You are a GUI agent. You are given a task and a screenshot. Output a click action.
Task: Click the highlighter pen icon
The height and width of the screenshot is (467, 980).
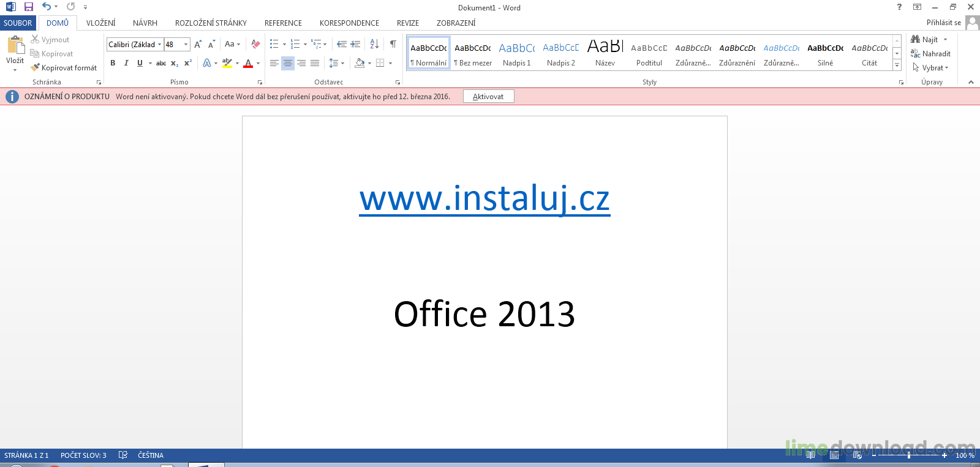click(x=227, y=63)
